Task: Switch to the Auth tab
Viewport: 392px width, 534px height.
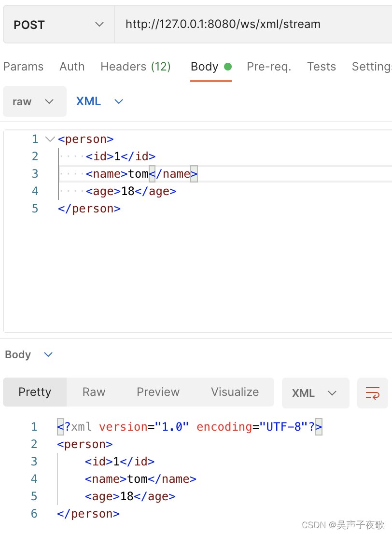Action: [x=72, y=67]
